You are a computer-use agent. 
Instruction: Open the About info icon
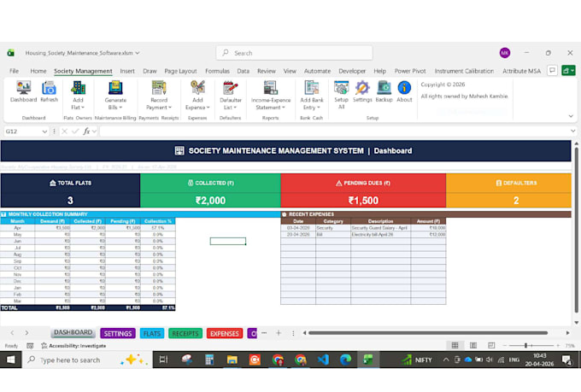coord(404,91)
